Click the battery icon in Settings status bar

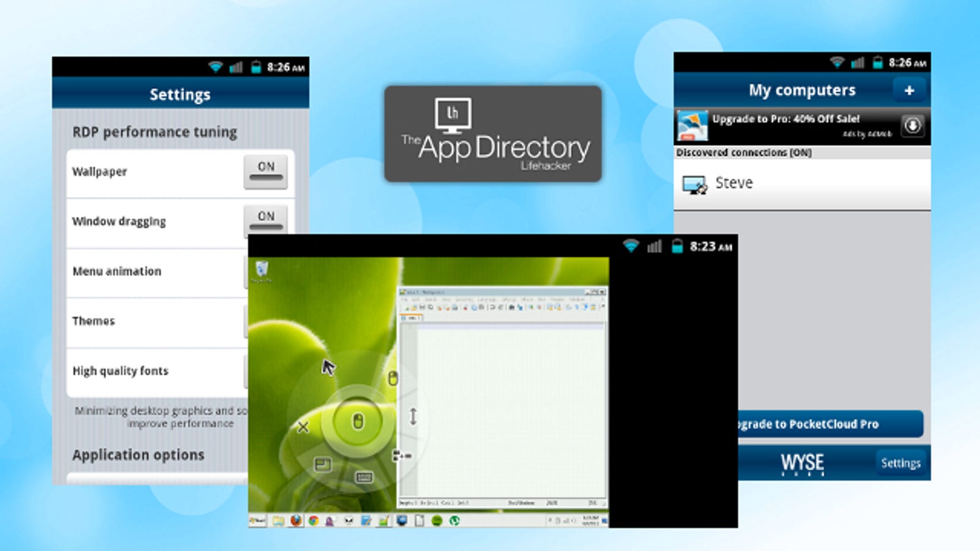(256, 67)
